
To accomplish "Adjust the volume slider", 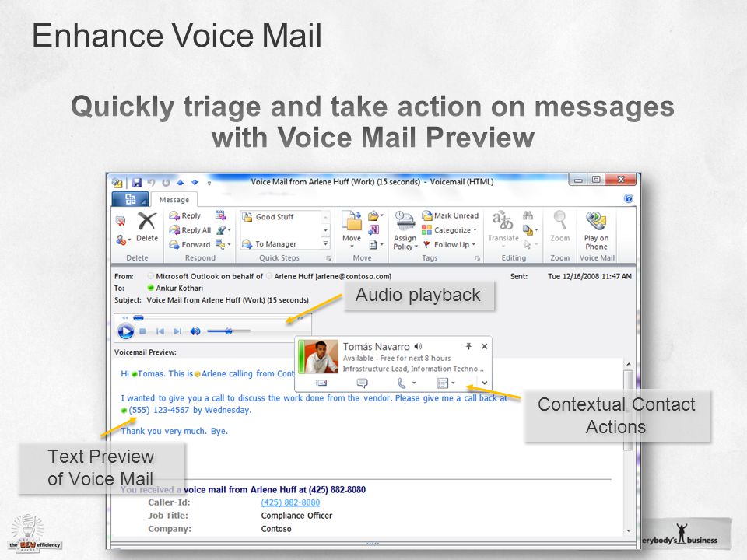I will coord(229,331).
